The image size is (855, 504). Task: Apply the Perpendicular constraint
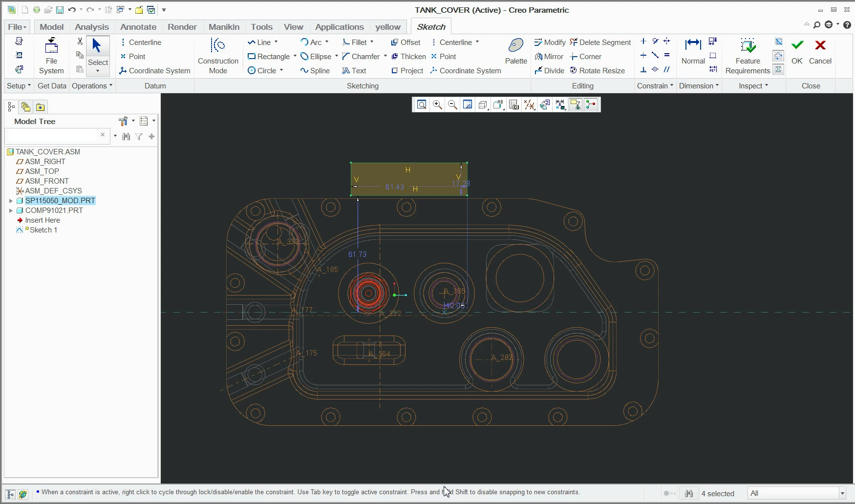[643, 70]
